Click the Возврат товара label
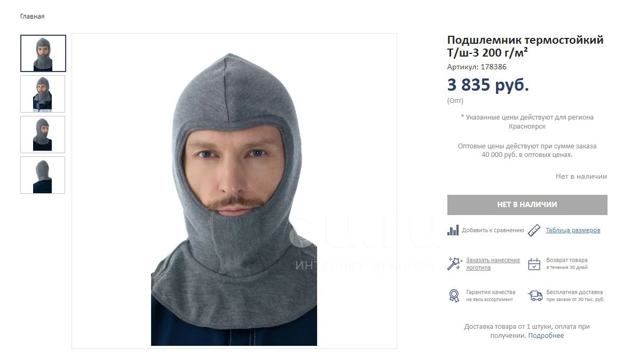The width and height of the screenshot is (639, 364). (567, 260)
